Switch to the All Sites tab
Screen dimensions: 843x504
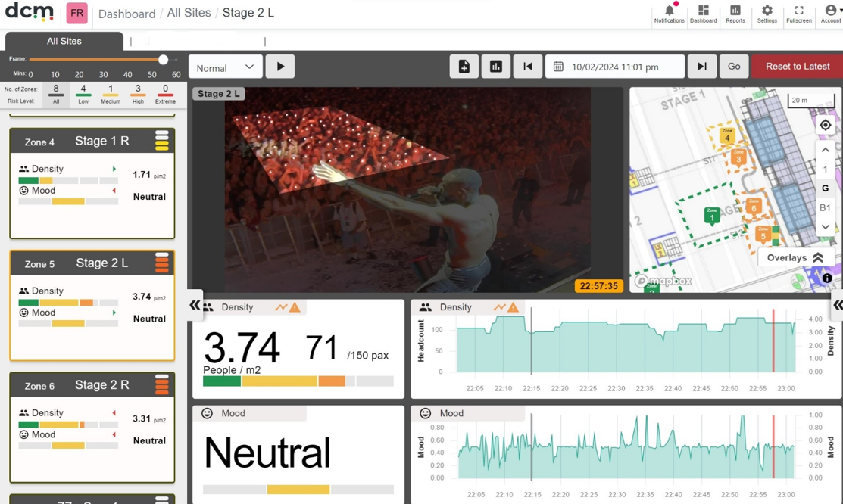(64, 42)
